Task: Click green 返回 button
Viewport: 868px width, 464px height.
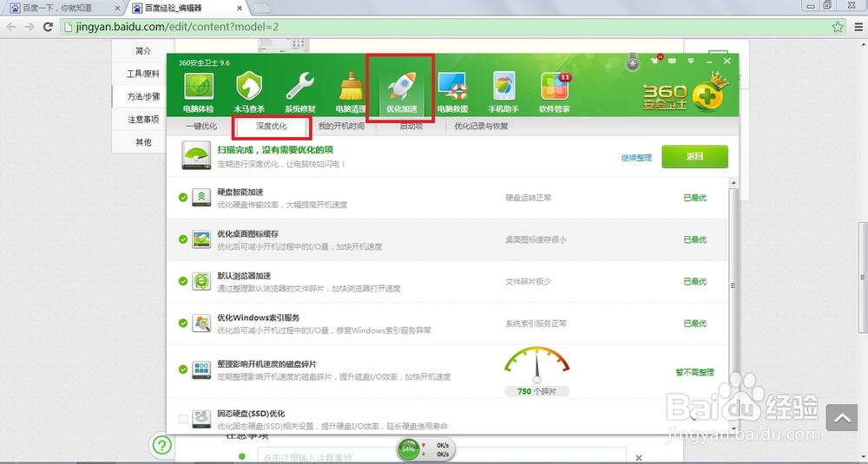Action: pyautogui.click(x=694, y=156)
